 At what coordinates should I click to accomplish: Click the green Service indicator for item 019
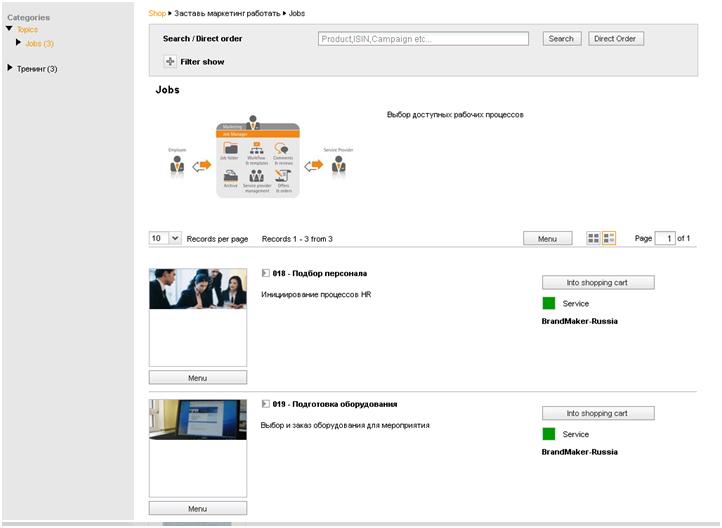tap(549, 434)
